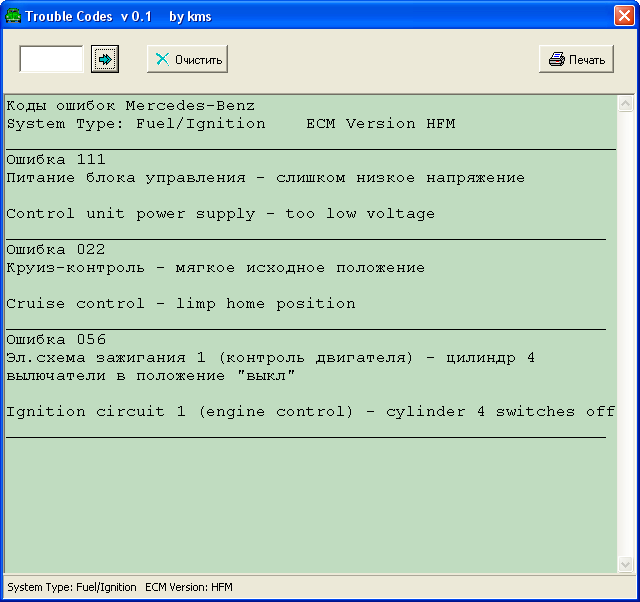Click 'ECM Version HFM' in results header

pyautogui.click(x=381, y=124)
